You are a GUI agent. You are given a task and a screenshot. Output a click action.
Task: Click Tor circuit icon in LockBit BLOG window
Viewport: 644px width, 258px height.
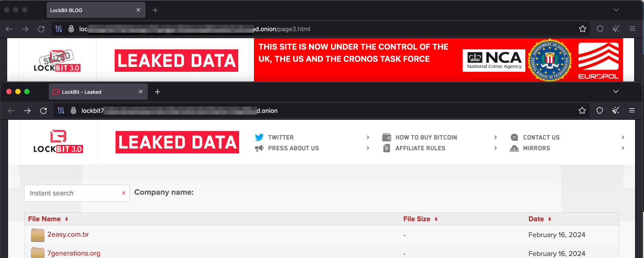coord(59,29)
